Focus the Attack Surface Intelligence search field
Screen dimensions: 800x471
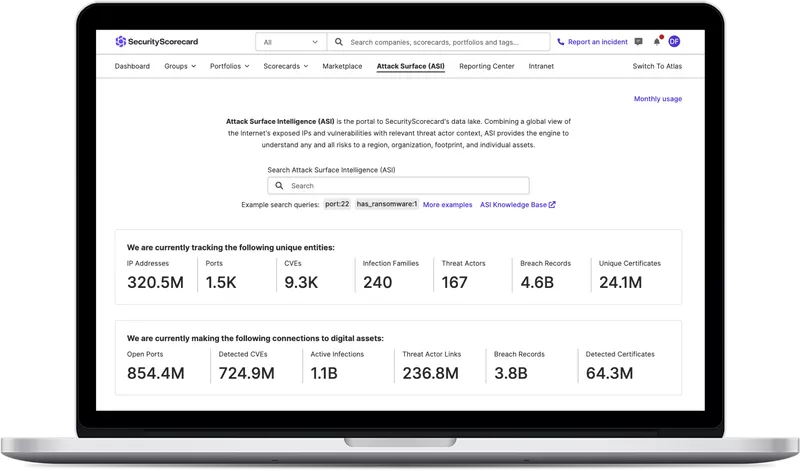click(x=398, y=186)
